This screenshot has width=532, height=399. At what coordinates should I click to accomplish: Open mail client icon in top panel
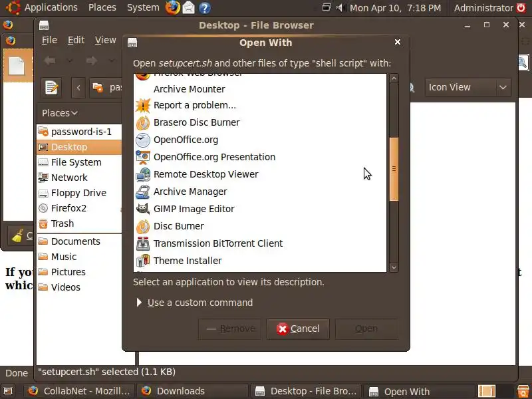click(x=189, y=7)
